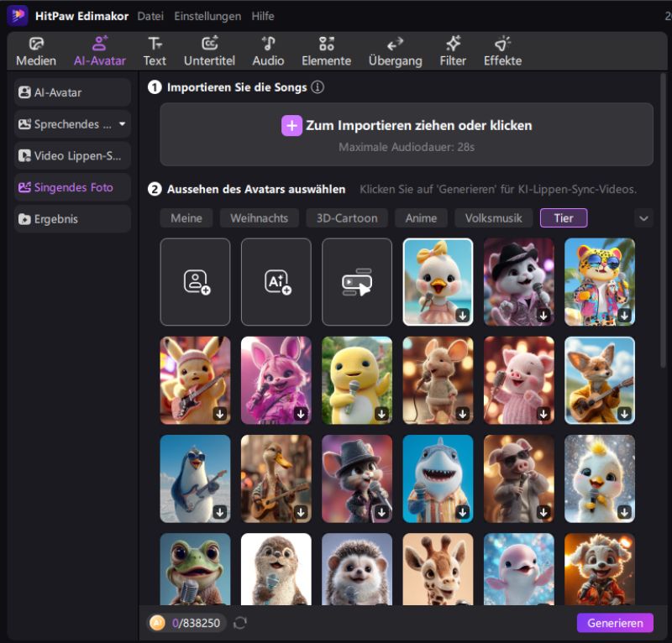Click the info icon beside Songs import
The height and width of the screenshot is (643, 672).
(318, 87)
